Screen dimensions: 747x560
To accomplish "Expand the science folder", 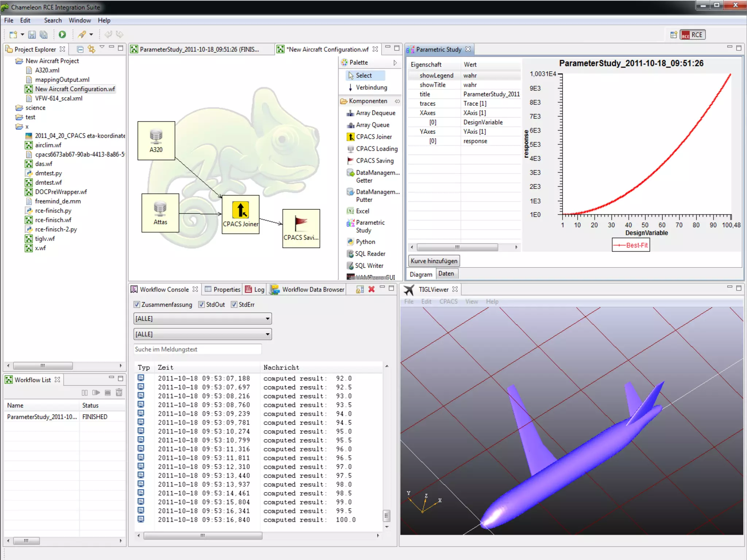I will point(19,108).
